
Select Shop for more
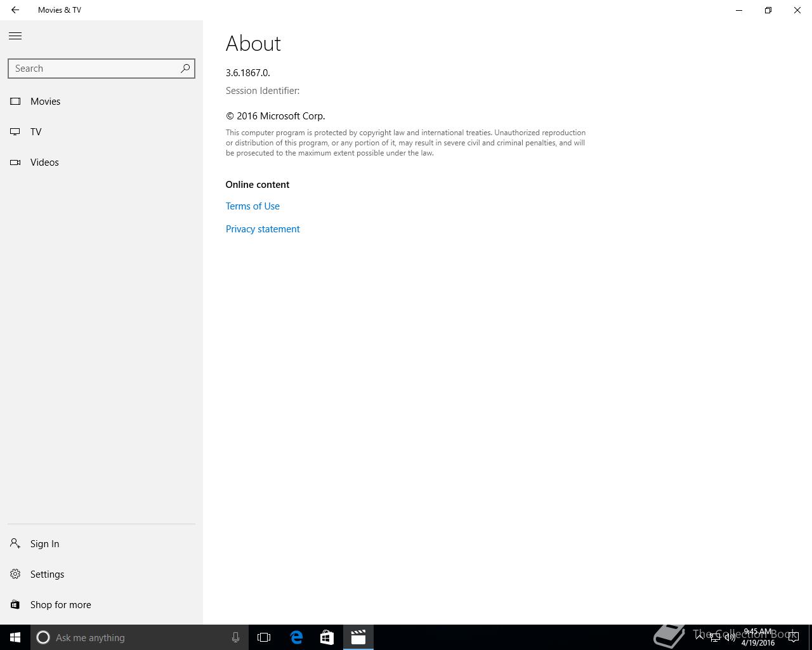[x=101, y=605]
